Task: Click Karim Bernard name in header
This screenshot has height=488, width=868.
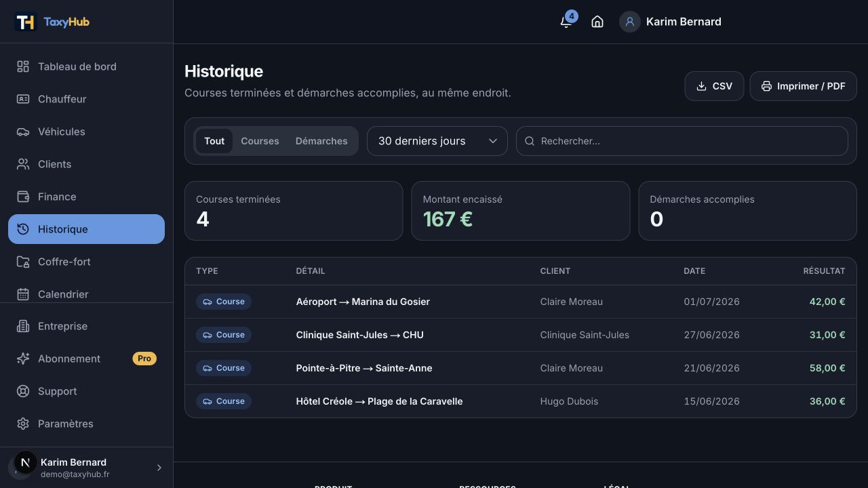Action: pyautogui.click(x=684, y=22)
